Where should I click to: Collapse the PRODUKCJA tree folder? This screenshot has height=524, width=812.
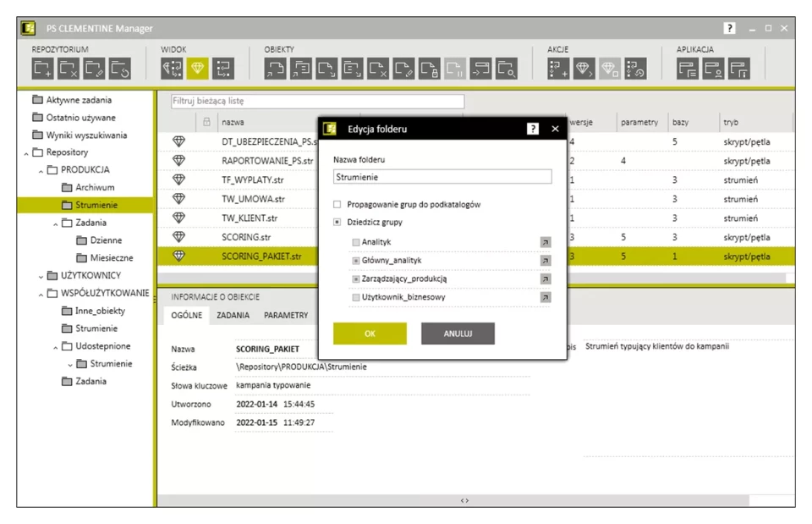pyautogui.click(x=40, y=170)
